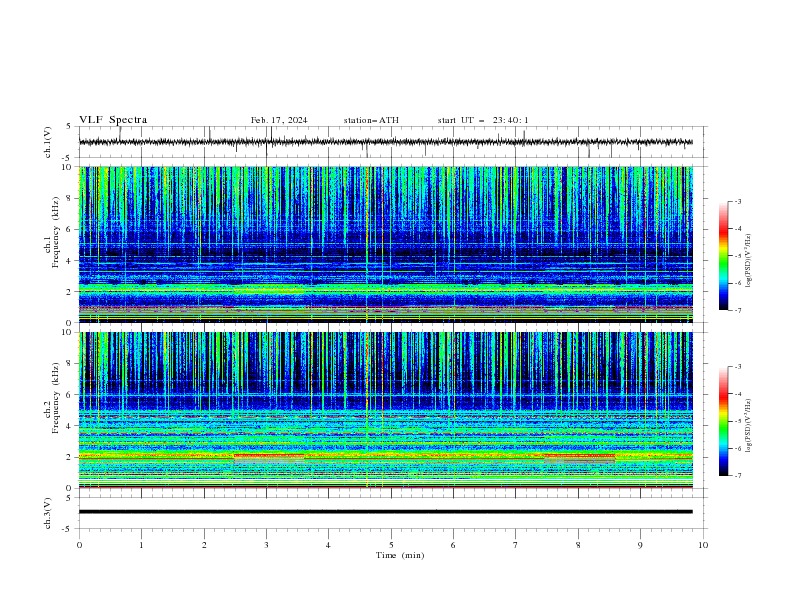Click the red band near 2 kHz at minute 8 in ch.2
The width and height of the screenshot is (792, 612).
[x=579, y=455]
